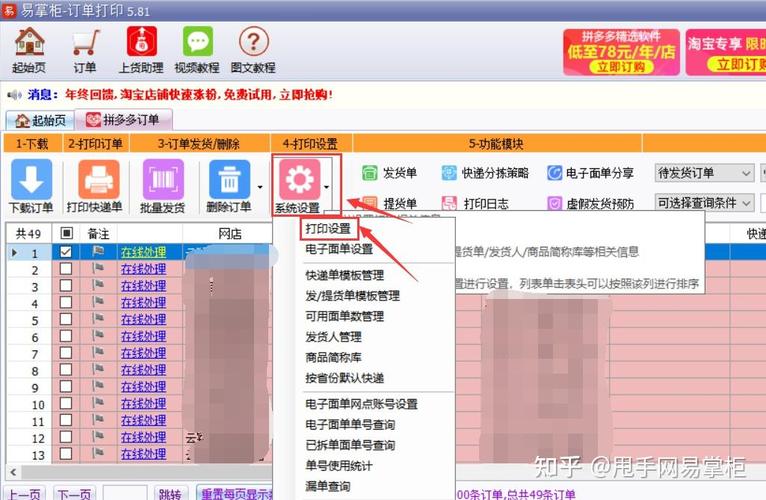Select 电子面单网点账号设置 menu item
The image size is (766, 500).
362,404
